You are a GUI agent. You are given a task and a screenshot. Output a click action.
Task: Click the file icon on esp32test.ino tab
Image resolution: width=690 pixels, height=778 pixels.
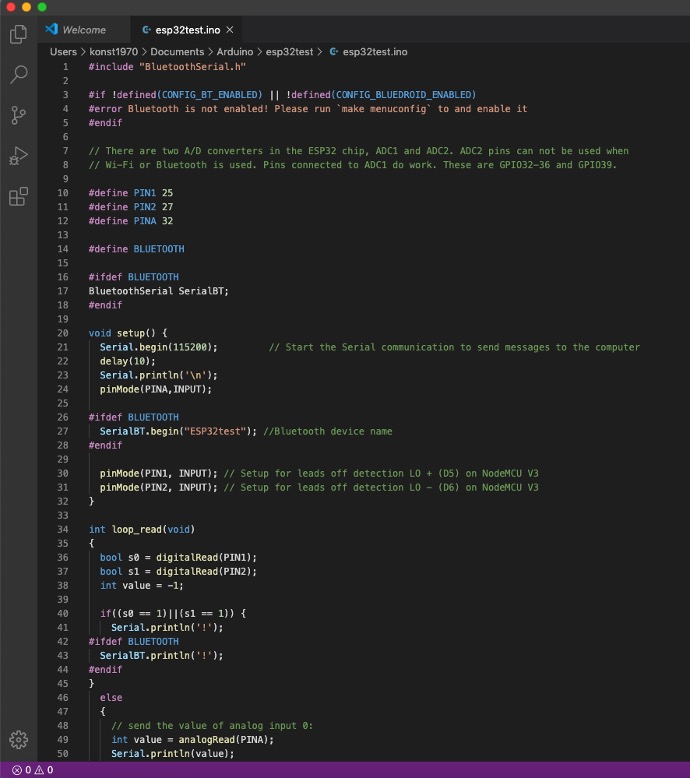[146, 30]
